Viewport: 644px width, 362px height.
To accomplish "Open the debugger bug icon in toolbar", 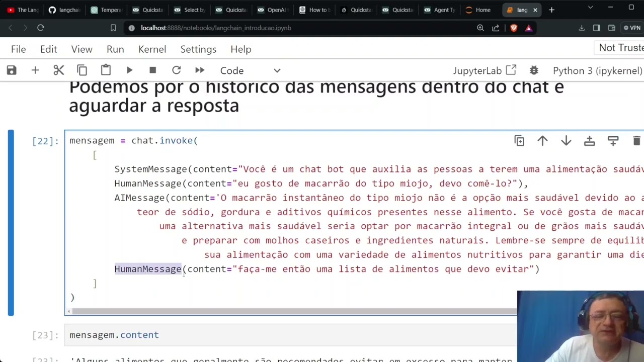I will coord(534,70).
